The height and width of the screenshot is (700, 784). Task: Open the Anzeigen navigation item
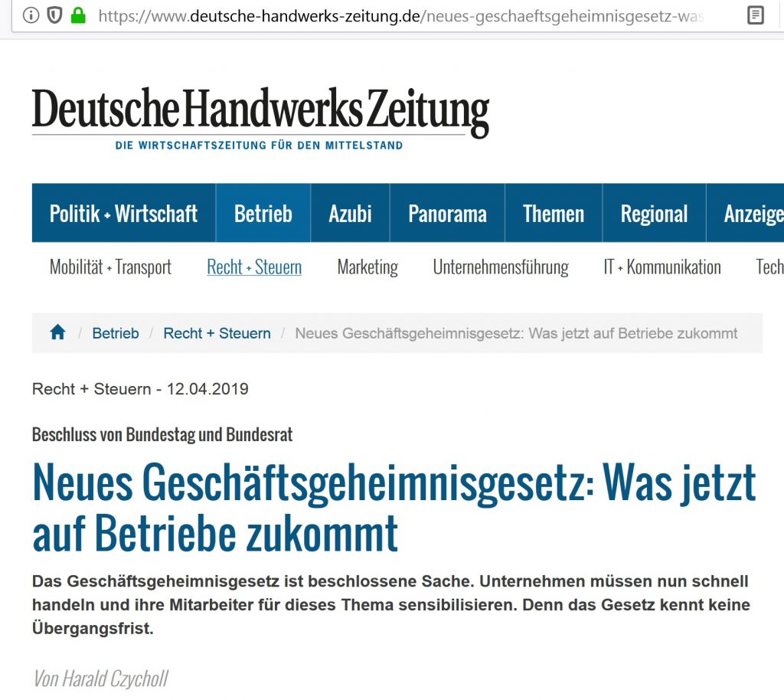coord(745,214)
